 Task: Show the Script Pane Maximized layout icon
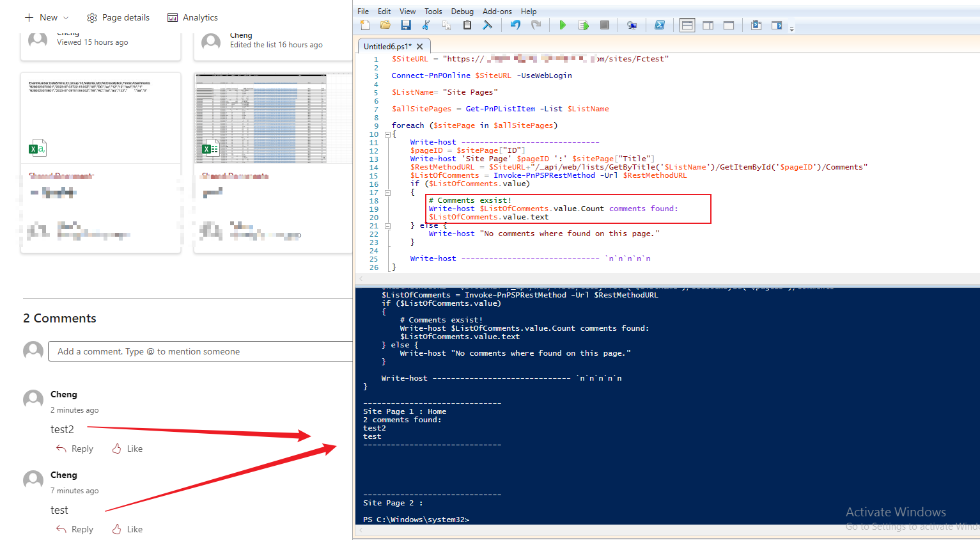pos(729,25)
